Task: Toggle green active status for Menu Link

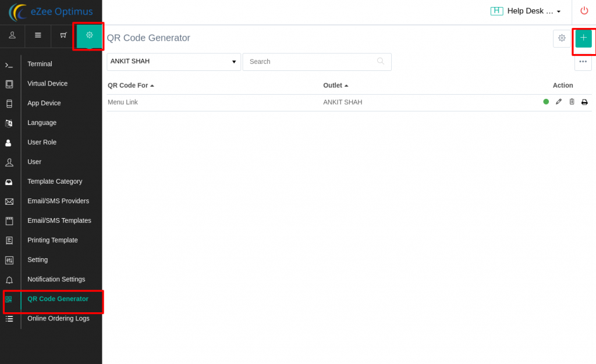Action: click(546, 102)
